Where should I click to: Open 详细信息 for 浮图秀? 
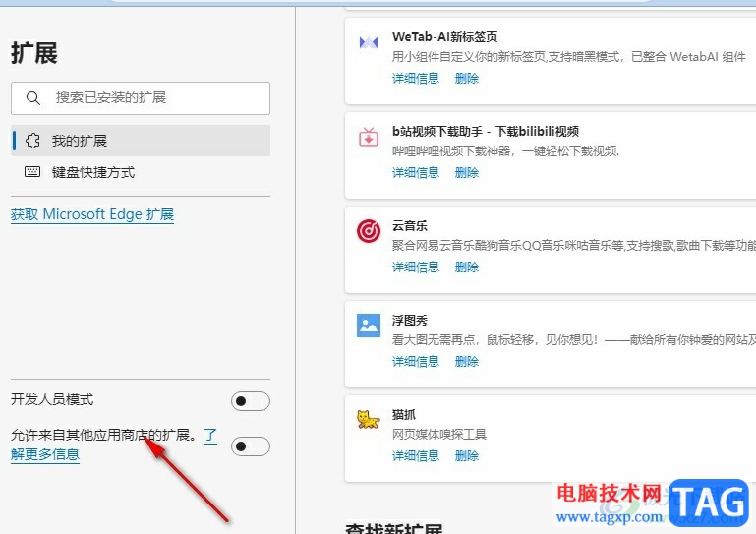(x=416, y=361)
